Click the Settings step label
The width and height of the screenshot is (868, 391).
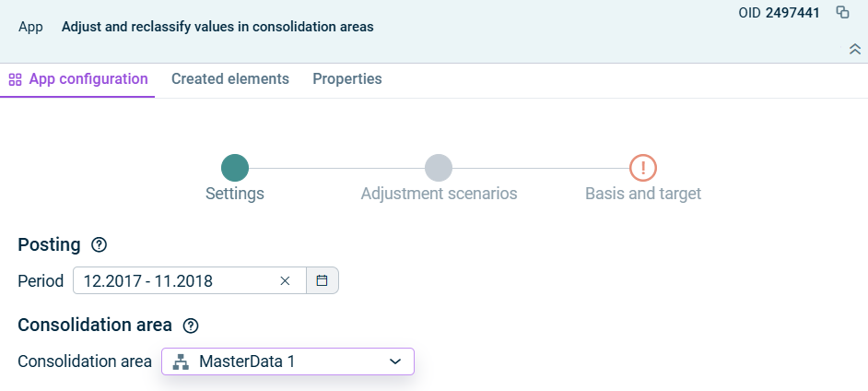tap(235, 194)
